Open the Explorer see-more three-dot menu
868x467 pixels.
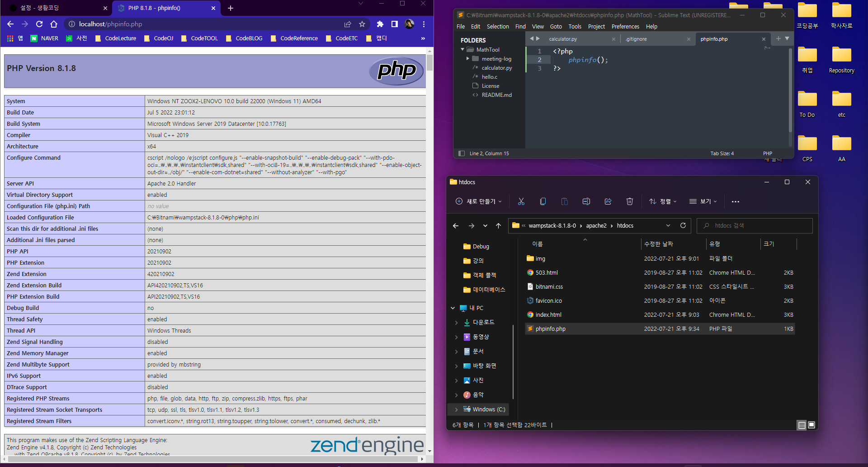[736, 201]
